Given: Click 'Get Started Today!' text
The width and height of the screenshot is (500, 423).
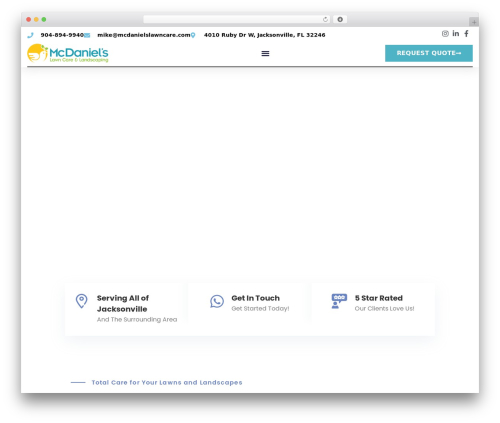Looking at the screenshot, I should click(x=260, y=308).
